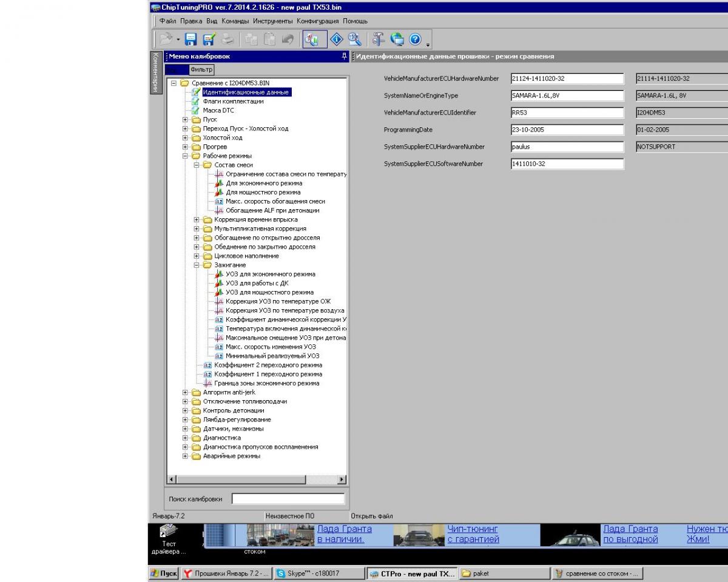Open the Вид menu
This screenshot has height=582, width=728.
[212, 21]
